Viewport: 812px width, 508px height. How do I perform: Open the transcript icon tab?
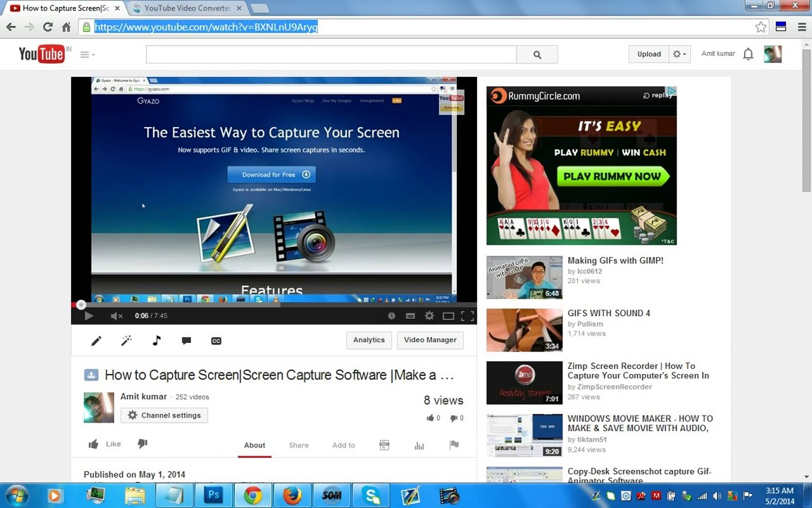pyautogui.click(x=384, y=445)
